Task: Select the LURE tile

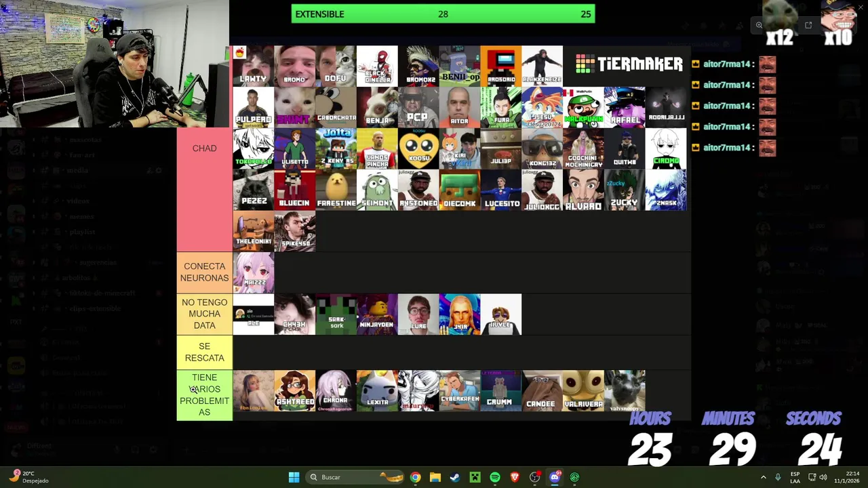Action: [x=418, y=314]
